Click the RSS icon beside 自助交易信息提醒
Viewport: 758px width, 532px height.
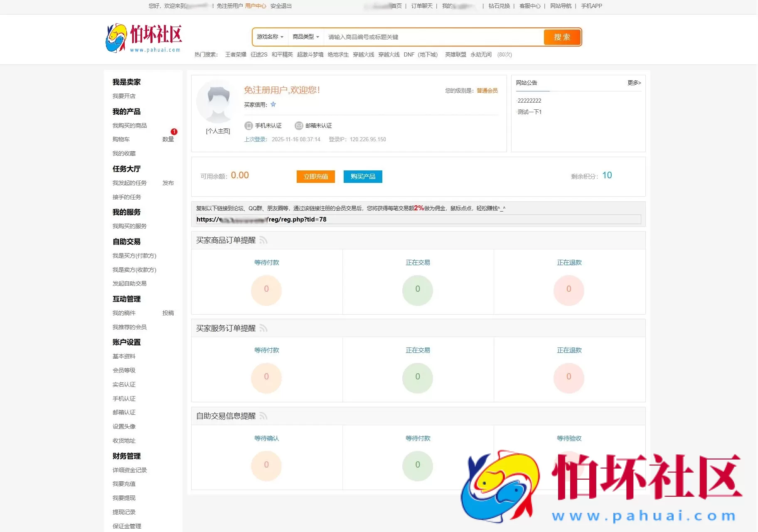pos(263,416)
